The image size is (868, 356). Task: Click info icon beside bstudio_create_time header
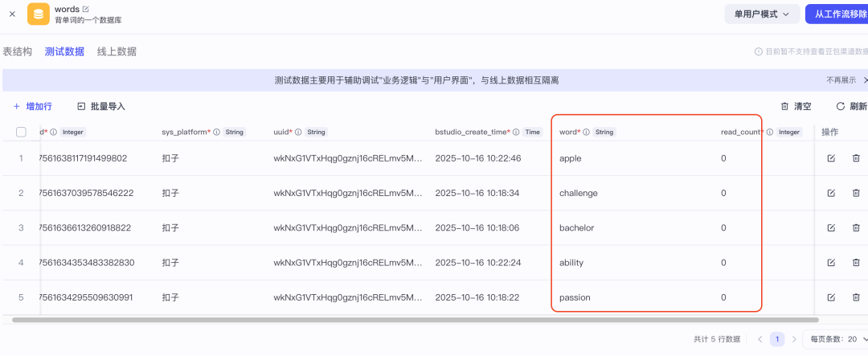(516, 133)
